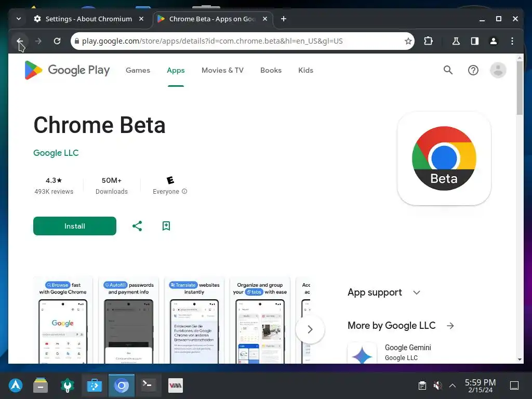
Task: Open 'Translate websites instantly' screenshot
Action: (194, 321)
